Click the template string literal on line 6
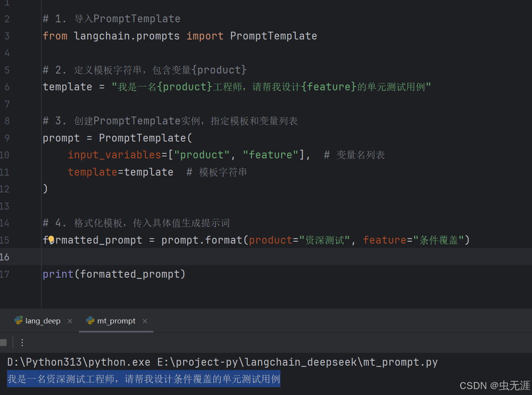The height and width of the screenshot is (395, 532). point(271,87)
